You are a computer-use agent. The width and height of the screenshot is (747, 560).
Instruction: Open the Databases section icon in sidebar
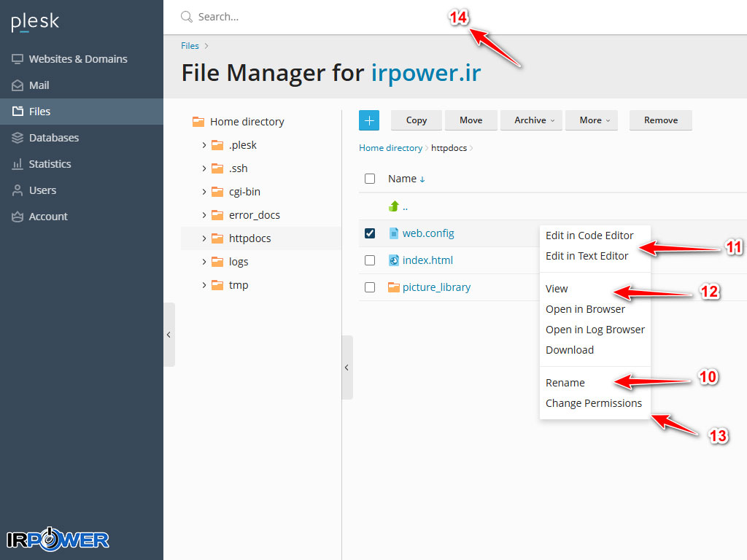coord(17,138)
